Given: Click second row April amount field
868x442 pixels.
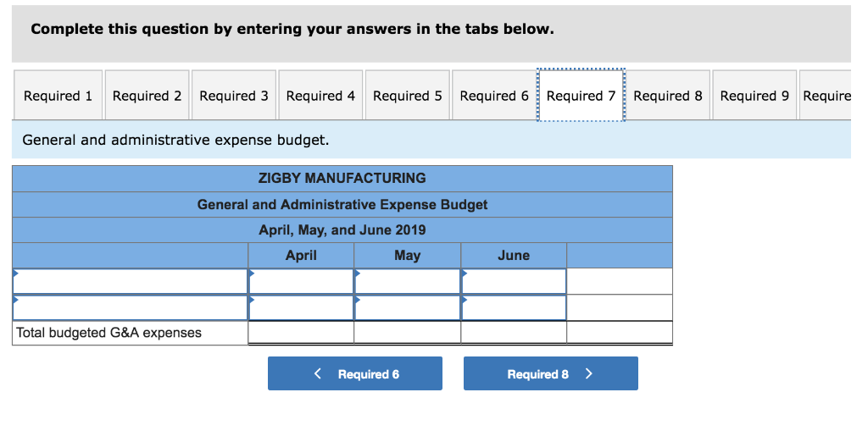Looking at the screenshot, I should pyautogui.click(x=301, y=307).
